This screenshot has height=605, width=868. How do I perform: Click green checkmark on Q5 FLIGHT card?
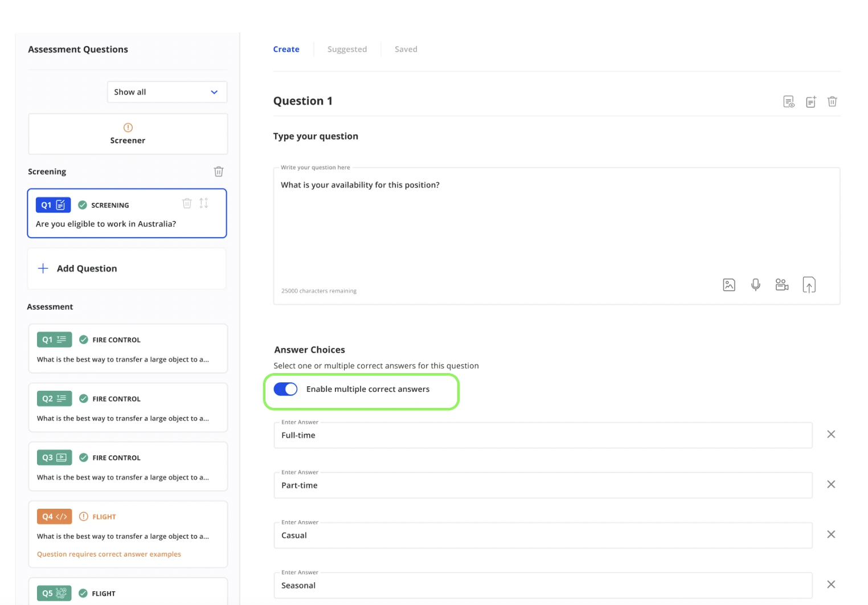coord(83,593)
